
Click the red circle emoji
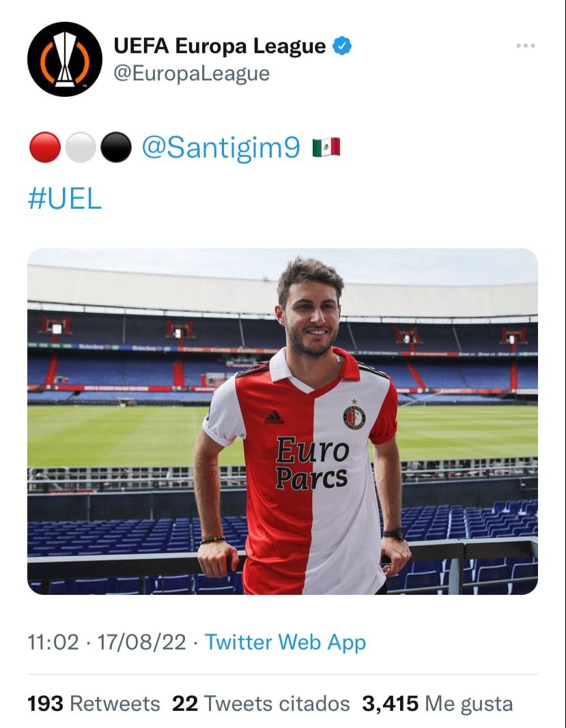pyautogui.click(x=45, y=147)
